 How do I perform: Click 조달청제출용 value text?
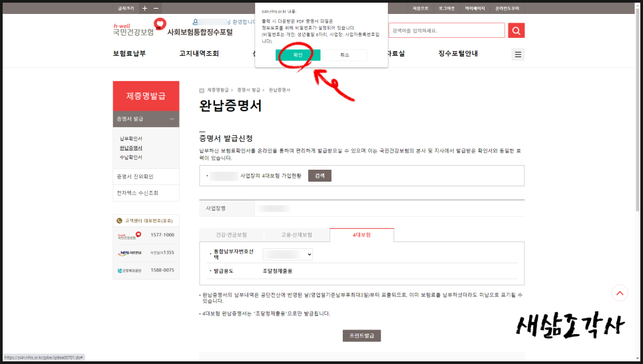(278, 271)
